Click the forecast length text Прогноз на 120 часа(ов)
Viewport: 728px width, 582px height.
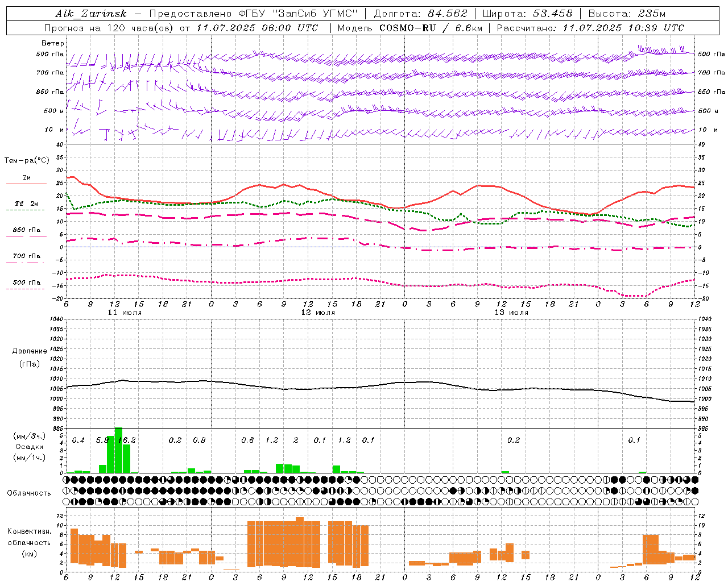click(109, 28)
